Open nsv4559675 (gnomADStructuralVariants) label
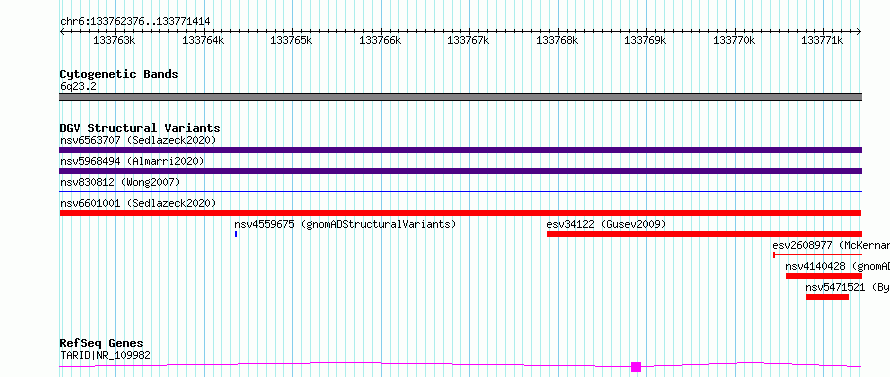This screenshot has width=890, height=377. [345, 224]
